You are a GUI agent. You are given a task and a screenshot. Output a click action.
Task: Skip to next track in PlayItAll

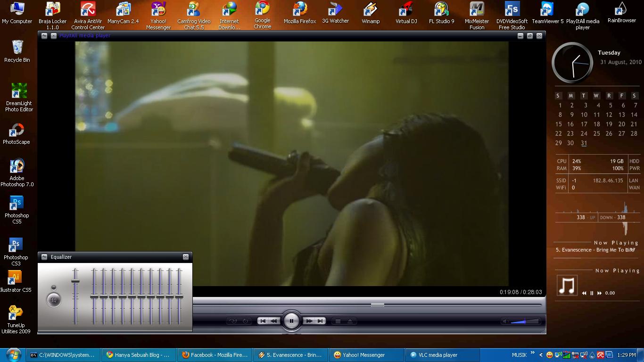click(x=320, y=321)
